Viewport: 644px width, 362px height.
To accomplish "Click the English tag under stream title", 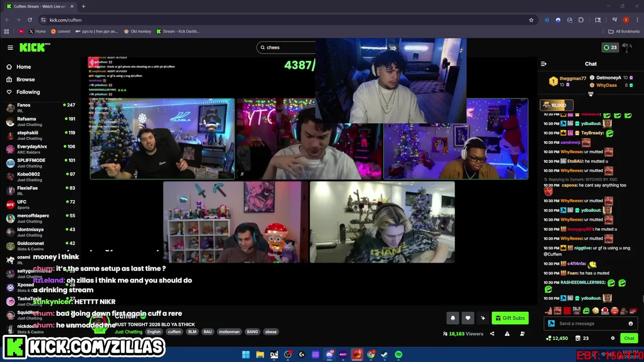I will pos(154,332).
